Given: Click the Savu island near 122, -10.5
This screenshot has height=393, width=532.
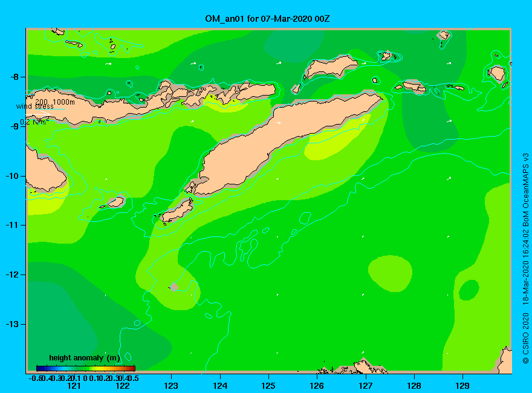Looking at the screenshot, I should pyautogui.click(x=115, y=203).
